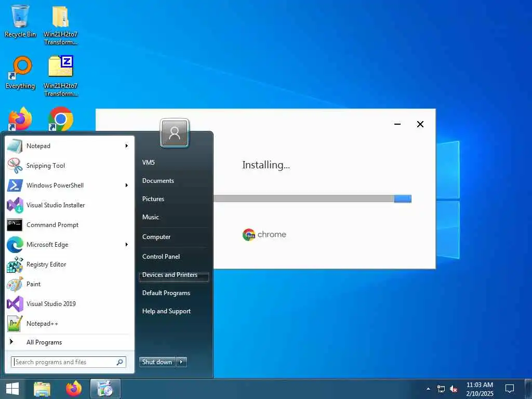Show hidden tray icons arrow
The height and width of the screenshot is (399, 532).
point(428,389)
